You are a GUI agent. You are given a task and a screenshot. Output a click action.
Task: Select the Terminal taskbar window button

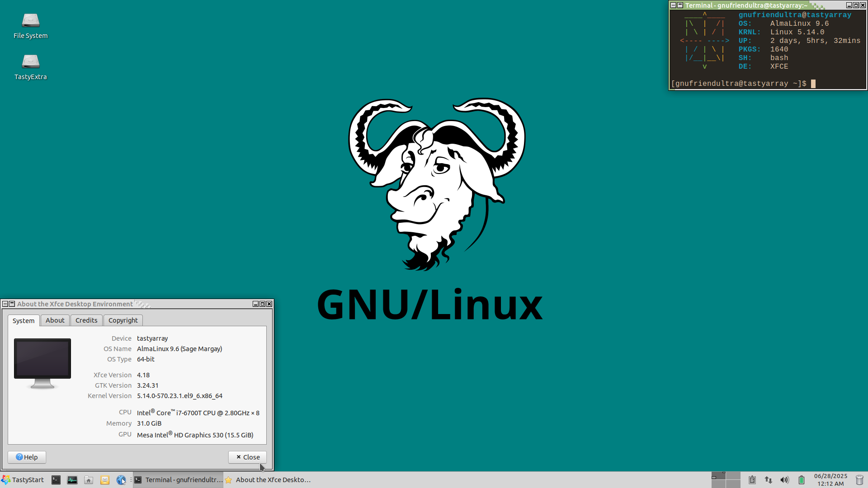[178, 480]
